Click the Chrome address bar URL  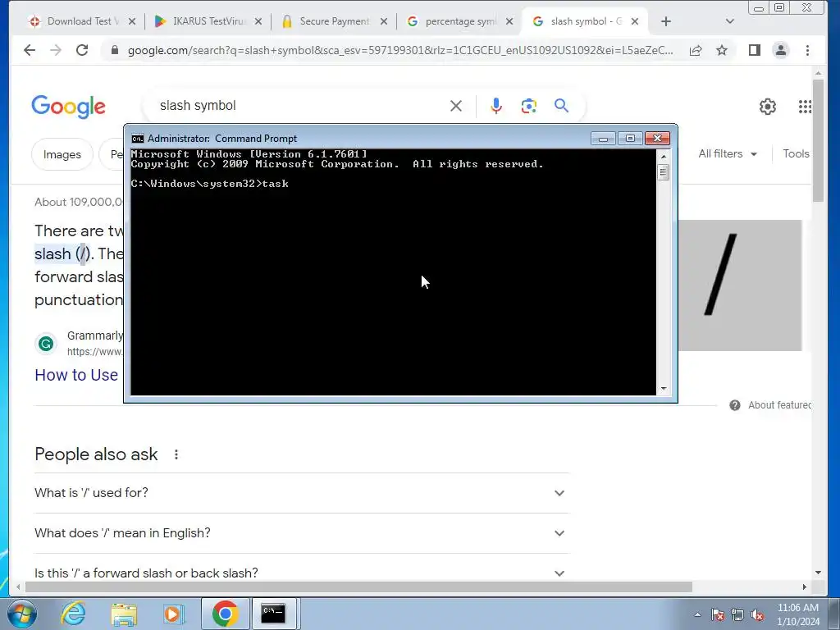click(400, 50)
